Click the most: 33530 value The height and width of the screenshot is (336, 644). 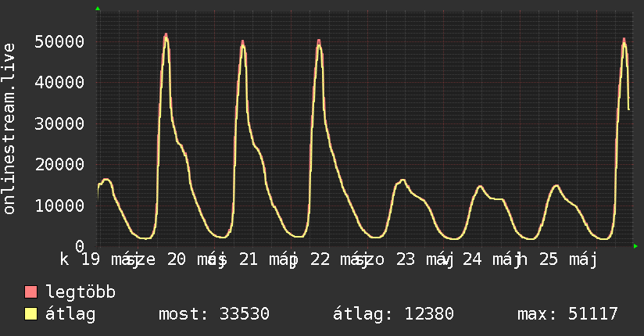(x=214, y=314)
